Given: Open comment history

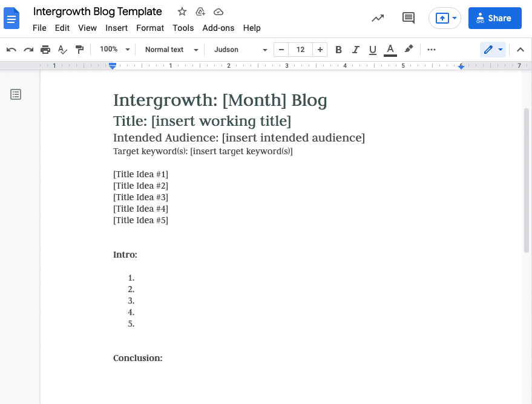Looking at the screenshot, I should coord(409,18).
